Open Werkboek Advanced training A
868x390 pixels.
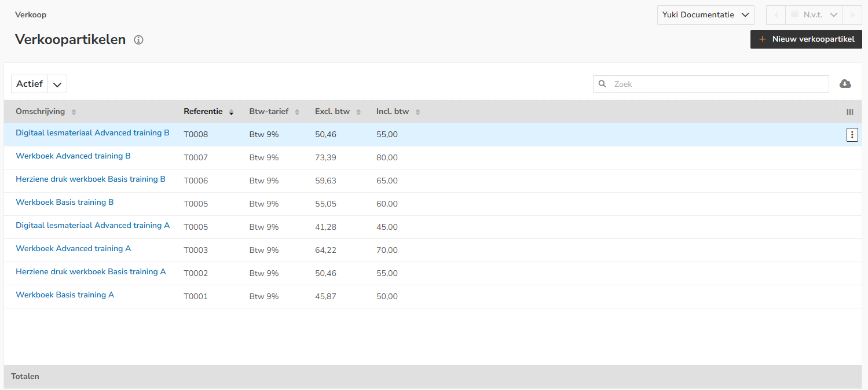74,249
